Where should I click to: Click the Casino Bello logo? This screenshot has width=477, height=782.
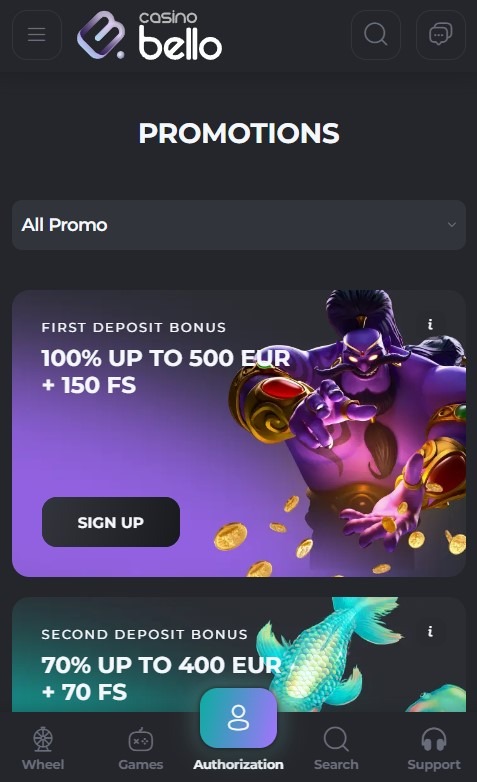click(x=150, y=35)
